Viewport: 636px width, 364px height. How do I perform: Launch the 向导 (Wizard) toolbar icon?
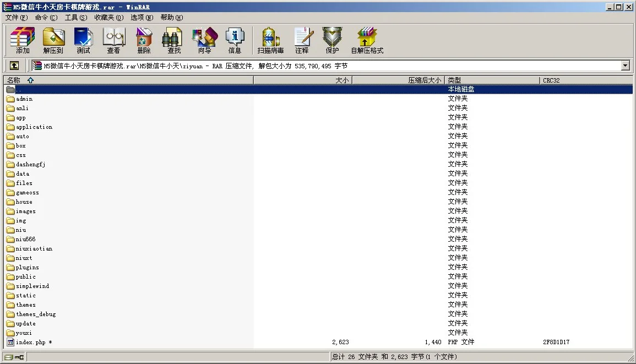point(204,41)
